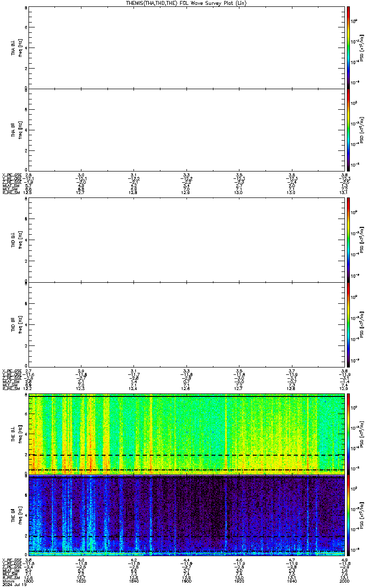Click the dashed 2 Hz line in THE B⊥ spectrogram
The width and height of the screenshot is (368, 588).
(186, 455)
